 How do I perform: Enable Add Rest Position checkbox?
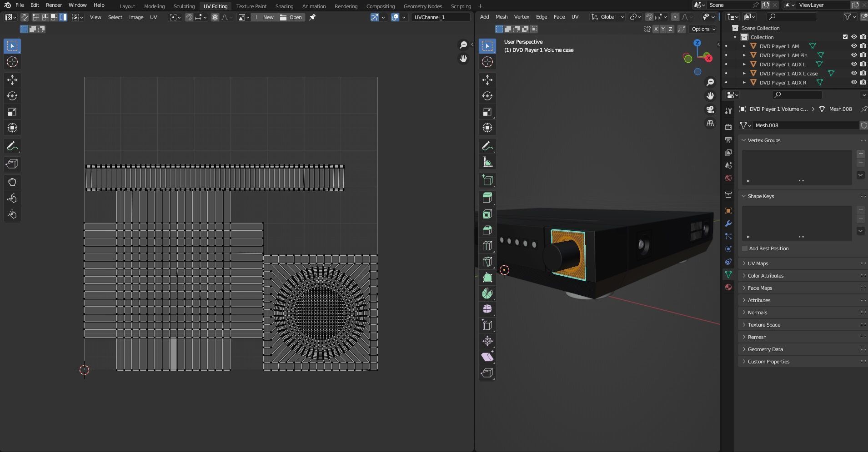[x=745, y=248]
